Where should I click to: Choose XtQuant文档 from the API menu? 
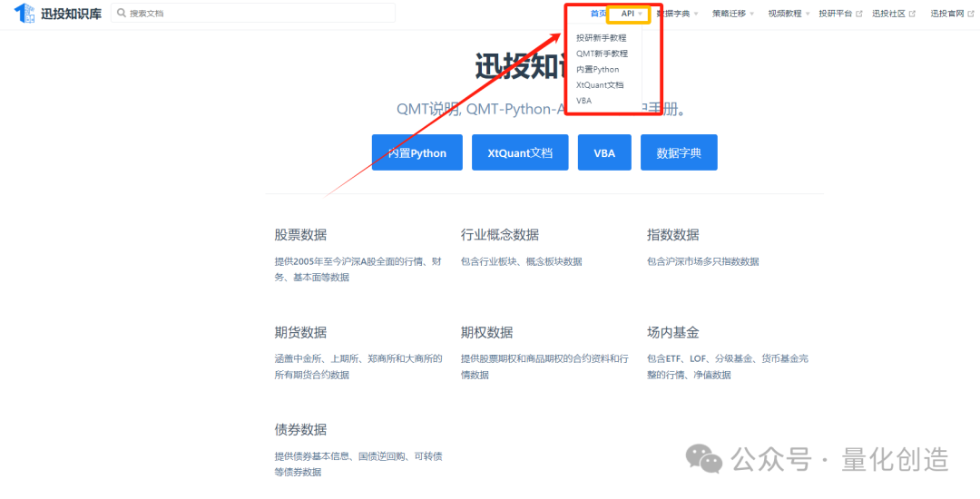600,85
